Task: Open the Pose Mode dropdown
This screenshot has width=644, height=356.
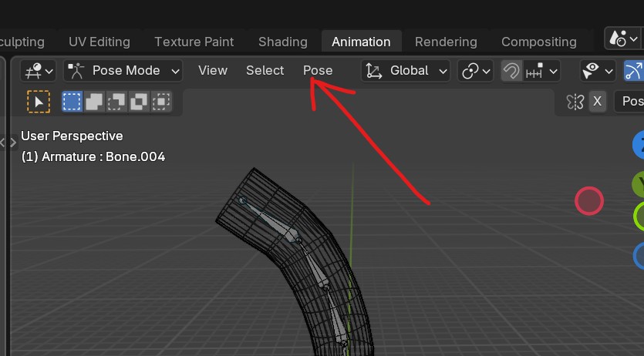Action: [x=123, y=71]
